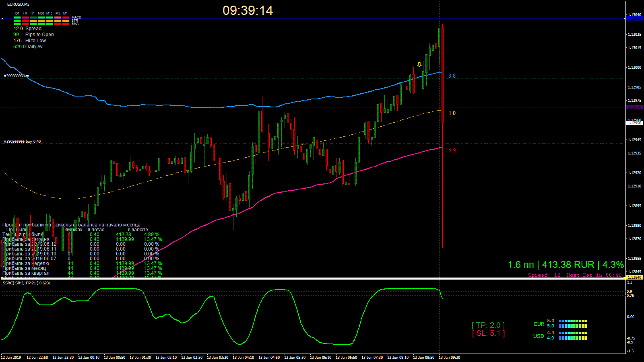Click the '12 Jun 2019' time axis label
The height and width of the screenshot is (362, 644).
pyautogui.click(x=11, y=358)
